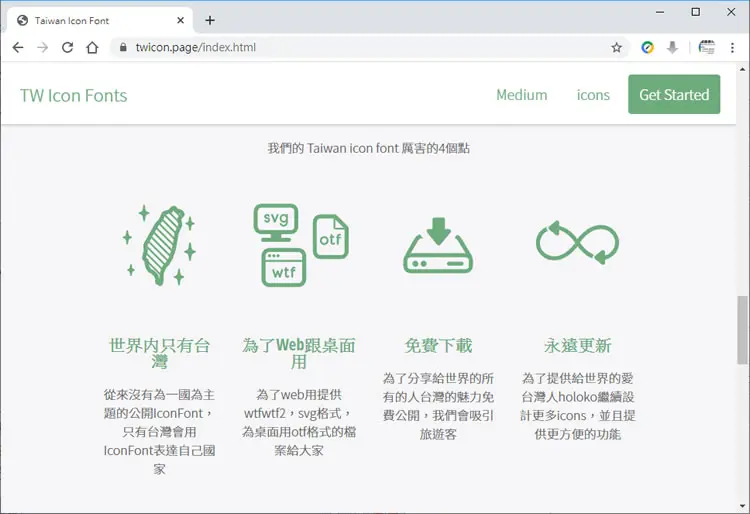The width and height of the screenshot is (750, 514).
Task: Close the Taiwan Icon Font tab
Action: [180, 21]
